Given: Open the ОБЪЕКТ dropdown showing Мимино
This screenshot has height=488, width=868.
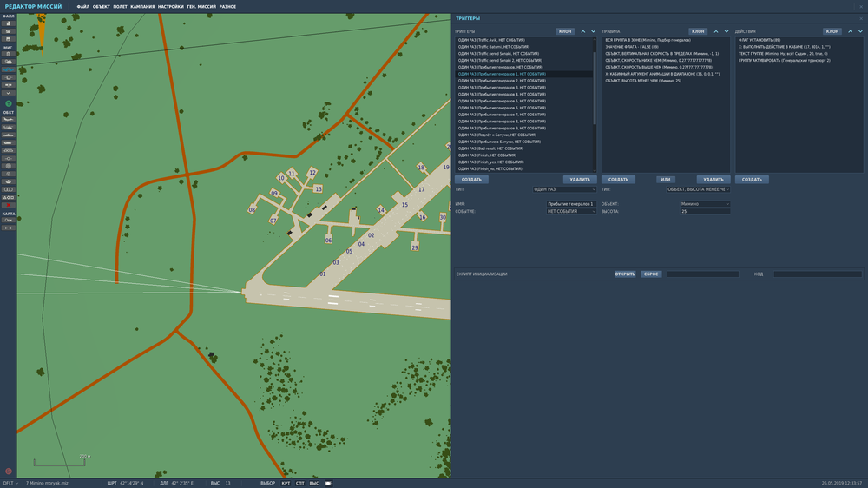Looking at the screenshot, I should (x=705, y=204).
